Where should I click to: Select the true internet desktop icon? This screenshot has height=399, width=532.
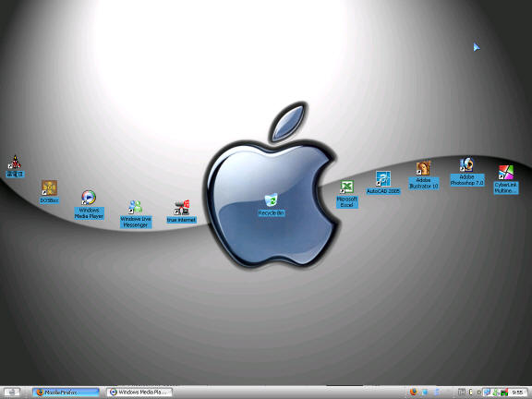click(x=182, y=212)
